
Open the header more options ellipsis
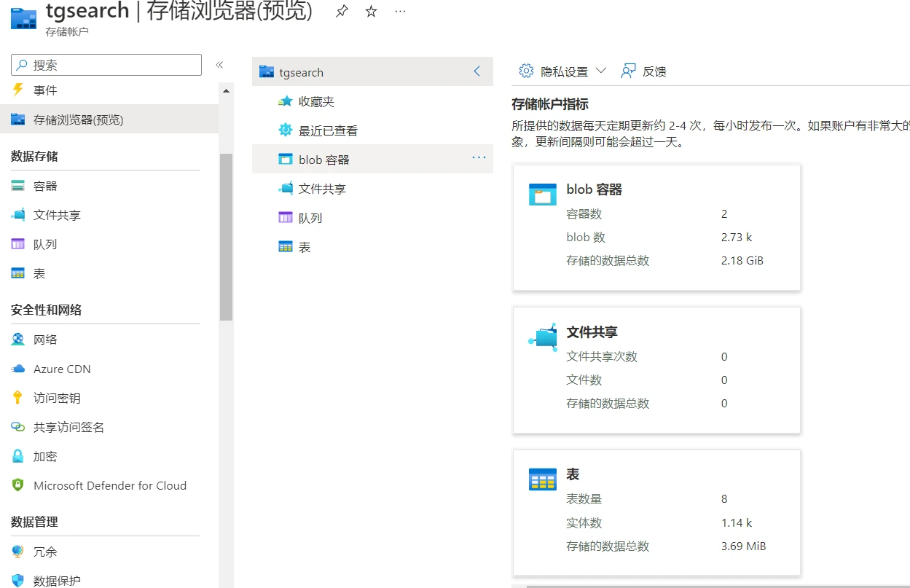(400, 12)
